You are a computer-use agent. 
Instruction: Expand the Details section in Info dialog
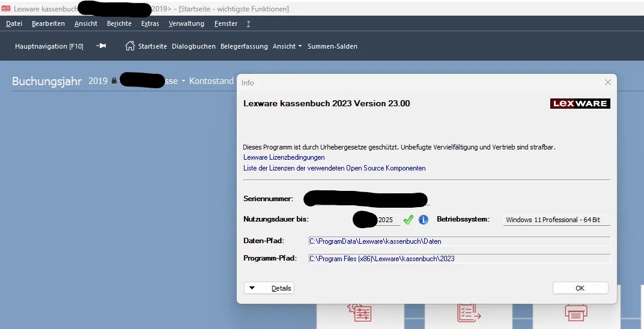pos(269,288)
